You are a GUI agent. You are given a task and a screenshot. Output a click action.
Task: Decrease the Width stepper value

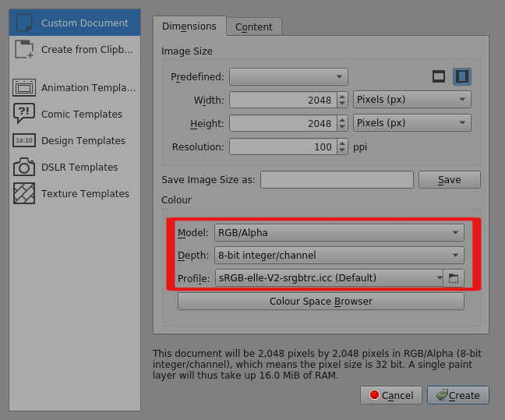[342, 104]
